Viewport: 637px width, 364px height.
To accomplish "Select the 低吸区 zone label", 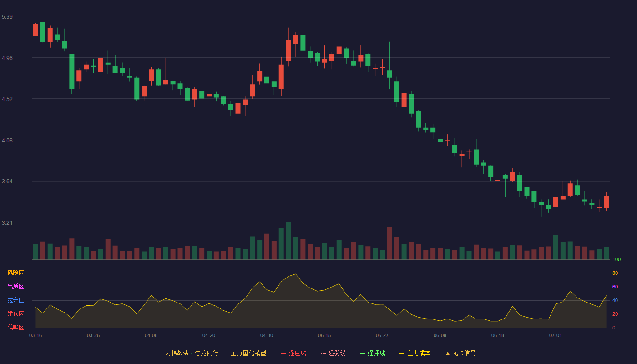I will pyautogui.click(x=15, y=327).
